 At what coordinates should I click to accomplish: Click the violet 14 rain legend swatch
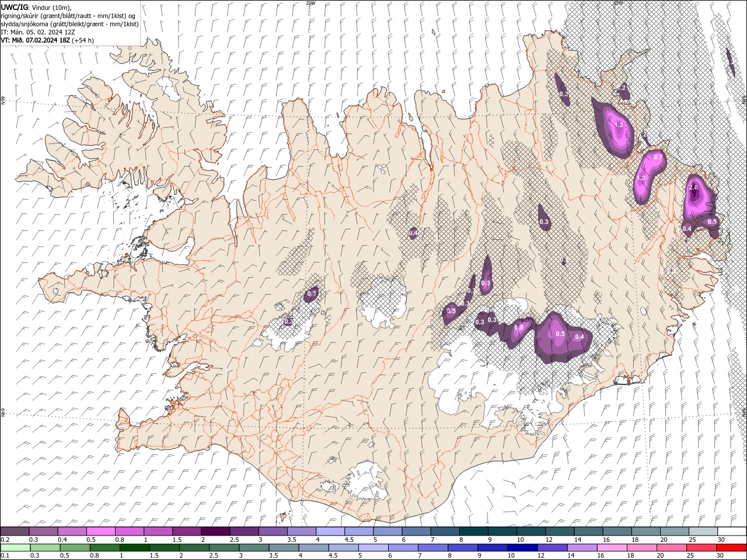tap(582, 548)
